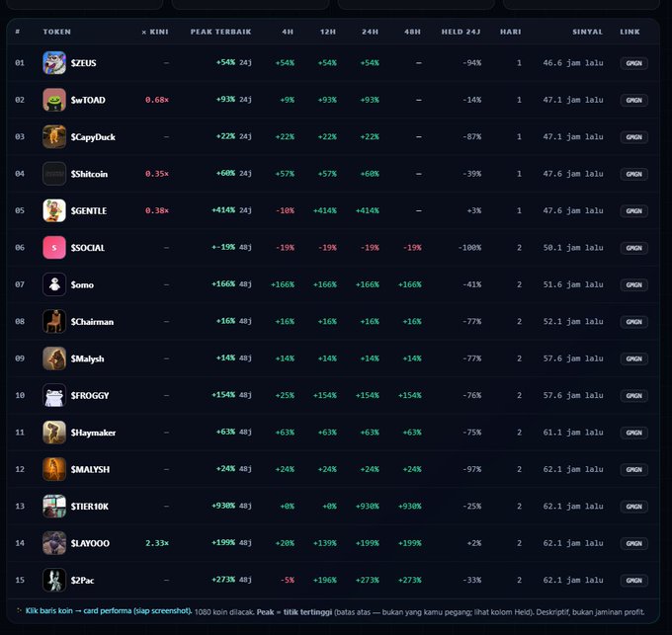Click the orange $MALYSH token avatar

tap(54, 469)
